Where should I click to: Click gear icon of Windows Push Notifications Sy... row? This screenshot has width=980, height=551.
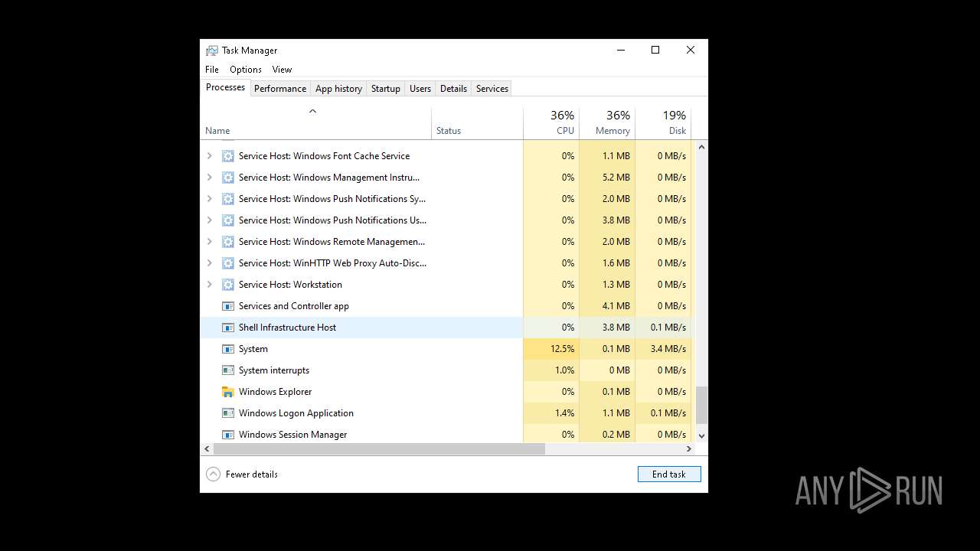227,199
